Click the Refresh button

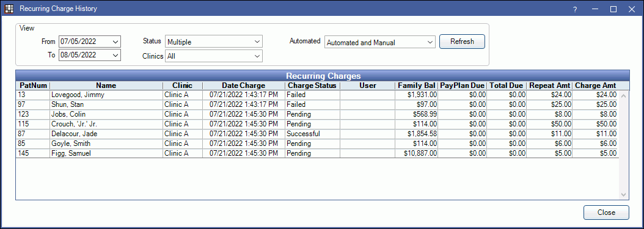(462, 42)
